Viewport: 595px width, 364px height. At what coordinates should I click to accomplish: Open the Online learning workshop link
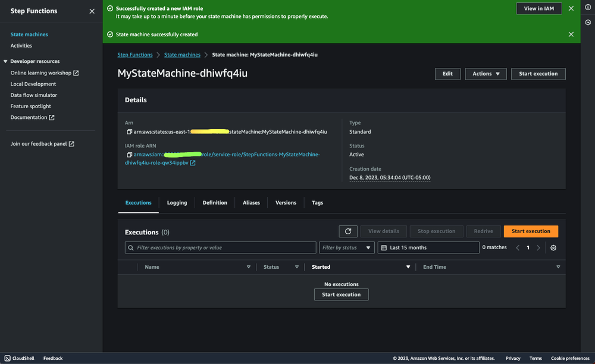(45, 73)
